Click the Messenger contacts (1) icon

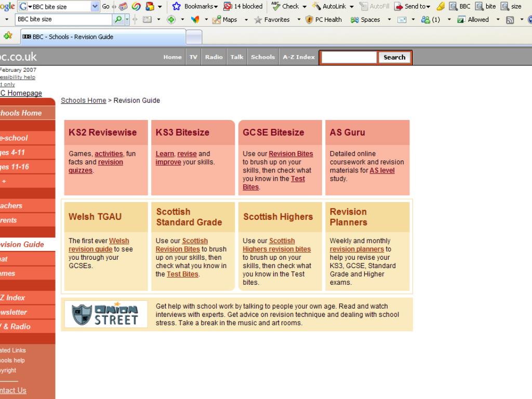(x=425, y=20)
